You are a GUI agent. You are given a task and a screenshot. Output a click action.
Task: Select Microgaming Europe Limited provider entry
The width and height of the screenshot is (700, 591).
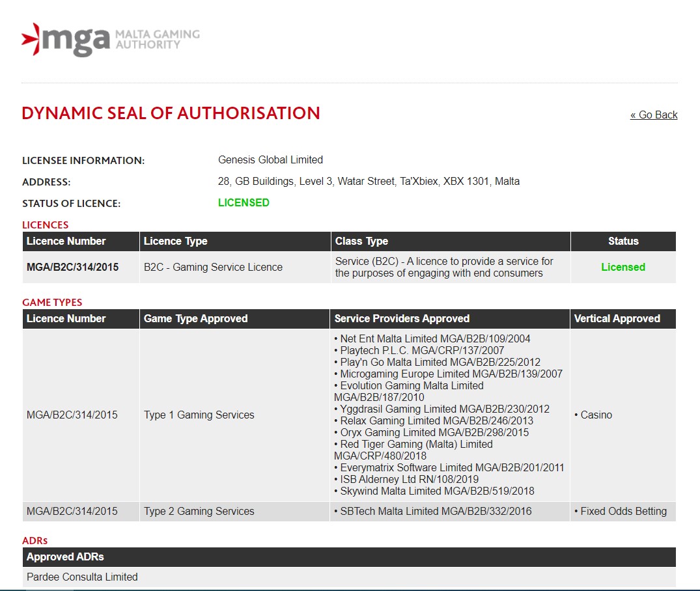(448, 374)
